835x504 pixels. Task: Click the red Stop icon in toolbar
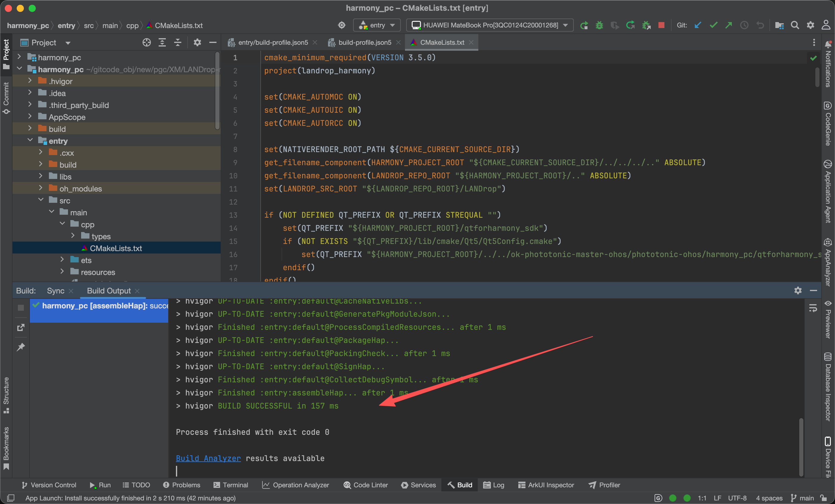coord(661,25)
